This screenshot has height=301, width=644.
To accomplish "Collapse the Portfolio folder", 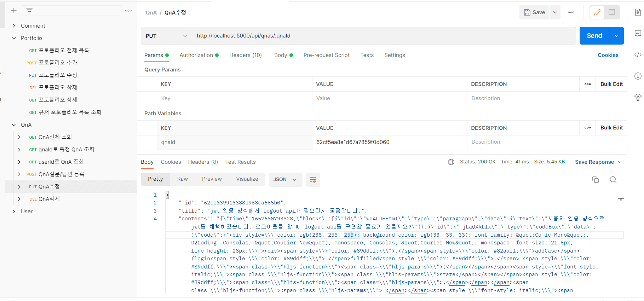I will point(14,38).
